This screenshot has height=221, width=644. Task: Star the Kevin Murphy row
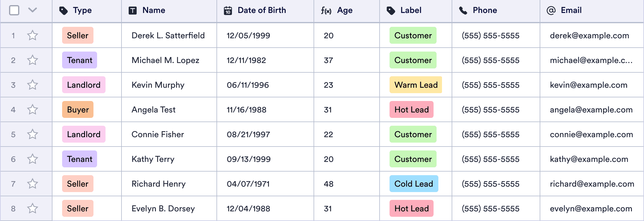pyautogui.click(x=33, y=85)
